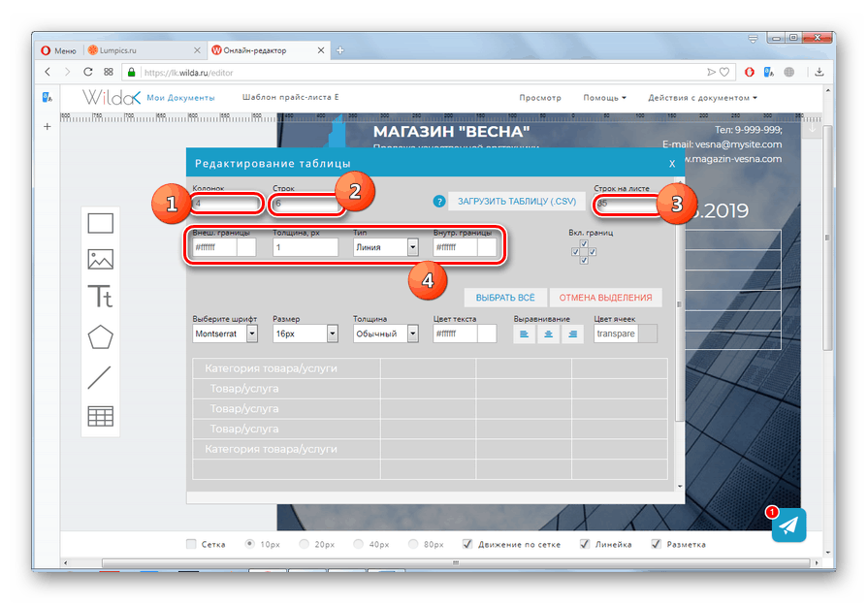This screenshot has height=604, width=868.
Task: Click Загрузить таблицу (.CSV) button
Action: [517, 202]
